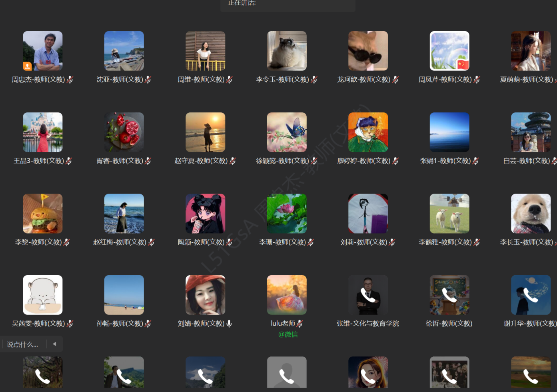Toggle the microphone status of 李黎-教师(文教)
557x392 pixels.
pos(67,242)
